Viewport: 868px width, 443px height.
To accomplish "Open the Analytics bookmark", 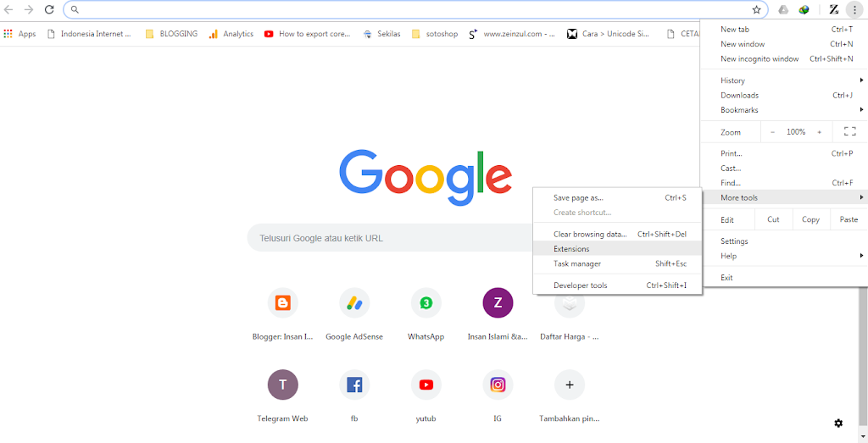I will pos(231,34).
